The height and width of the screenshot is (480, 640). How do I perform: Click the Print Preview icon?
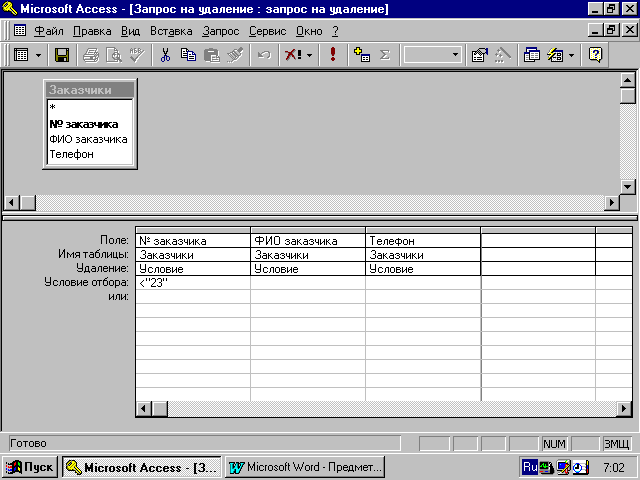click(114, 55)
